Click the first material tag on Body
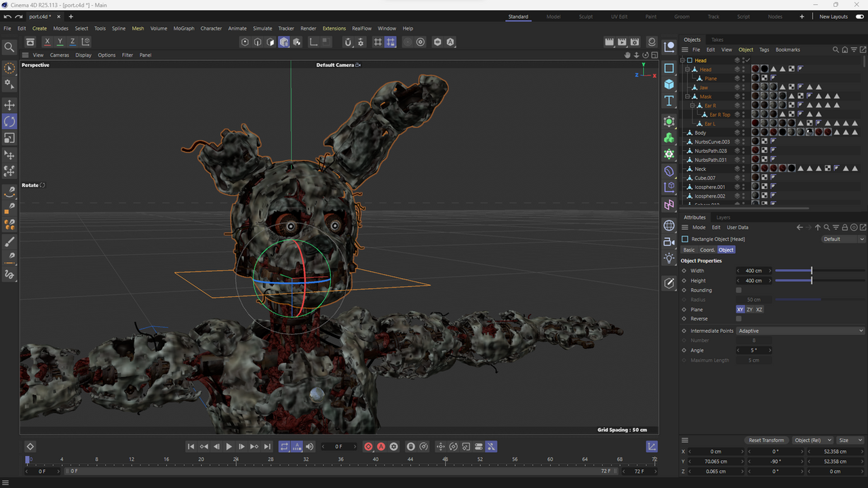This screenshot has width=868, height=488. (x=755, y=133)
